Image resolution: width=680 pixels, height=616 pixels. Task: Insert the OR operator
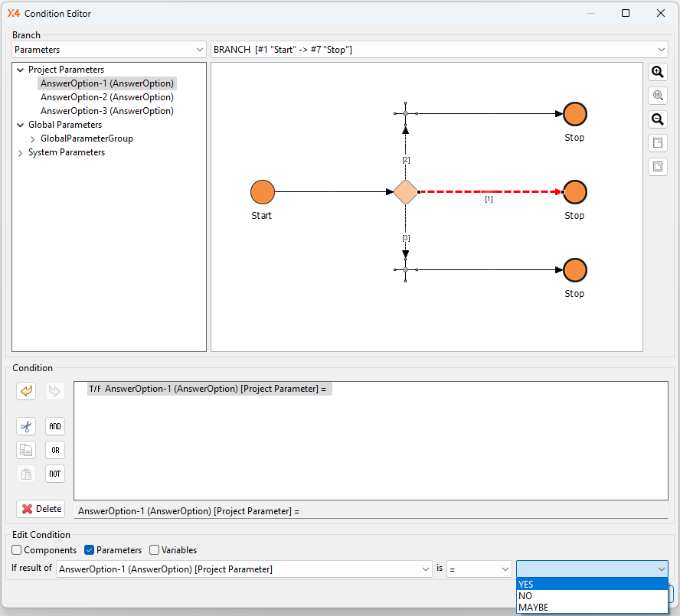coord(55,450)
